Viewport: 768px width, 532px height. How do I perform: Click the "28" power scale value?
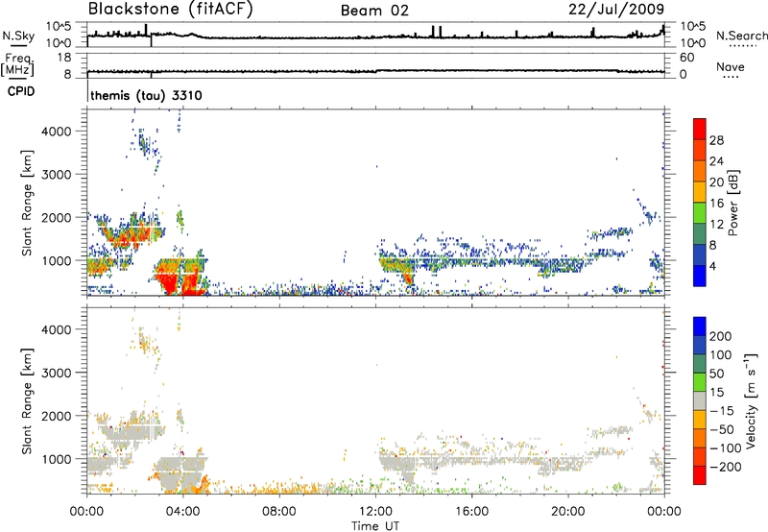point(717,140)
